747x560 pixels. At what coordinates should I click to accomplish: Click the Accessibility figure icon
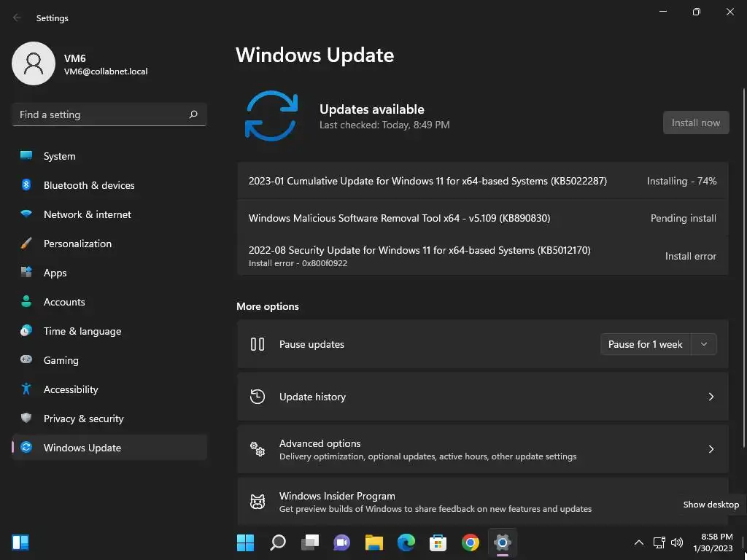[x=26, y=389]
